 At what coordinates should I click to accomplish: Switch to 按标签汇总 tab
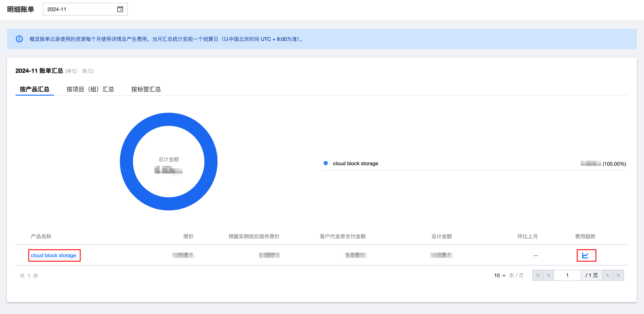click(146, 89)
